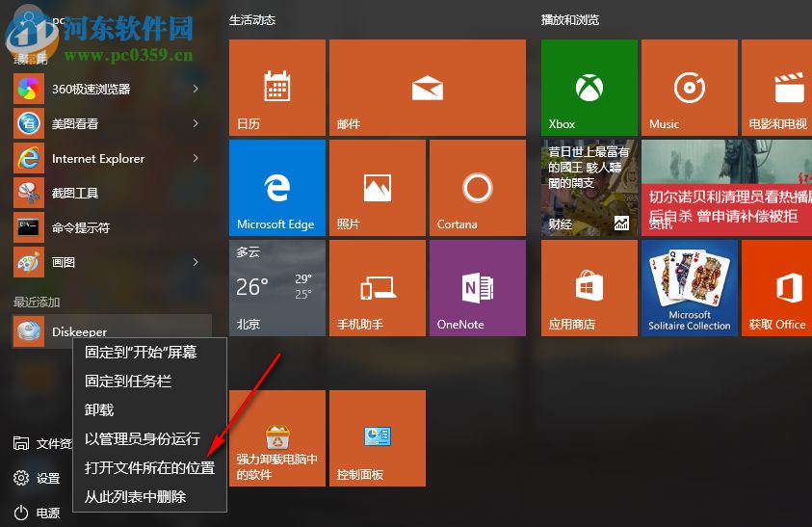Open the 资讯 news headline tile
Viewport: 812px width, 527px height.
pos(726,188)
